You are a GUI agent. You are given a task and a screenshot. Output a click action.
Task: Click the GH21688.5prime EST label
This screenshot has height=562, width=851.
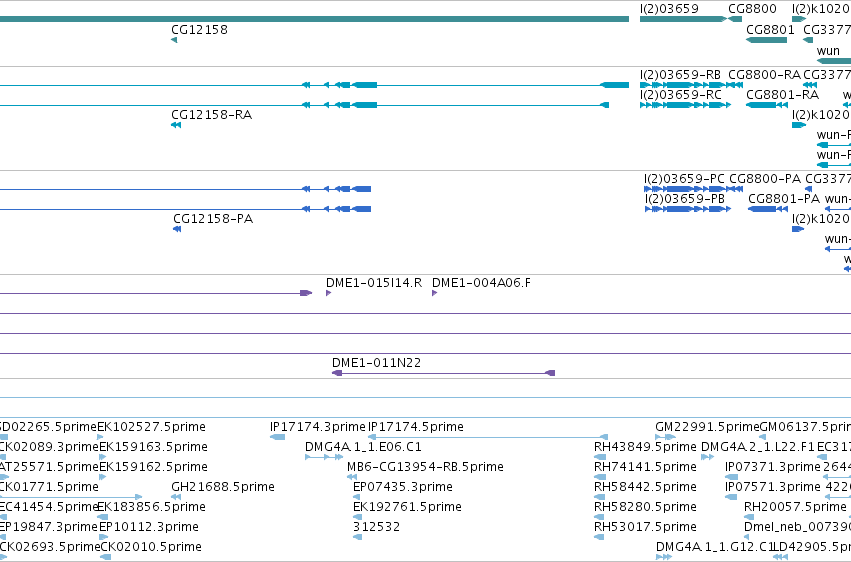tap(223, 487)
